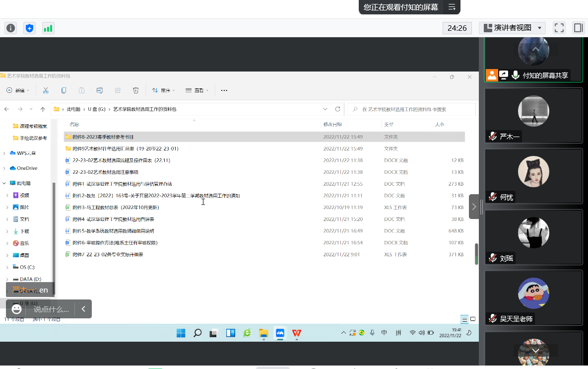Screen dimensions: 588x369
Task: Open the 演讲者视图 layout dropdown
Action: coord(512,28)
